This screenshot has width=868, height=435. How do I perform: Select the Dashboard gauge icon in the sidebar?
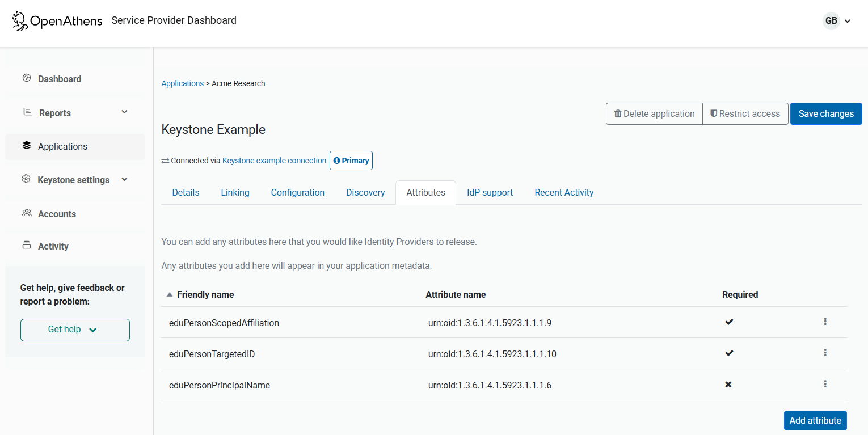[26, 78]
